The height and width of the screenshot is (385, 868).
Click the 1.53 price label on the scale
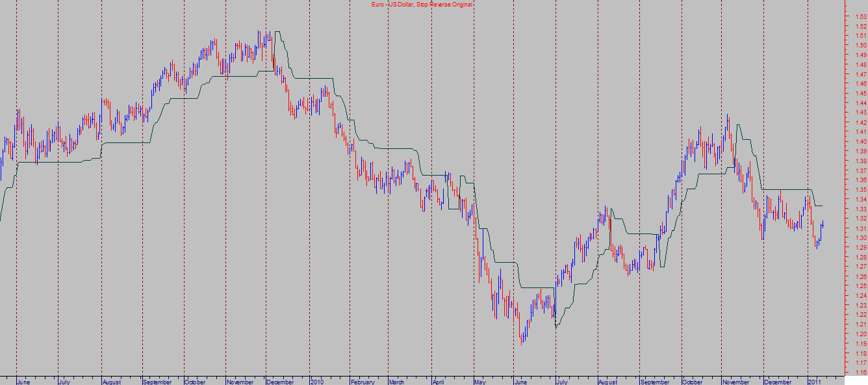[861, 16]
